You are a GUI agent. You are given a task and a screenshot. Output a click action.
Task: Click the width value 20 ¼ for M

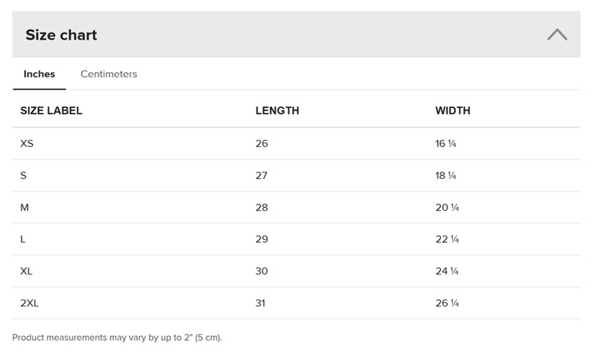(447, 207)
